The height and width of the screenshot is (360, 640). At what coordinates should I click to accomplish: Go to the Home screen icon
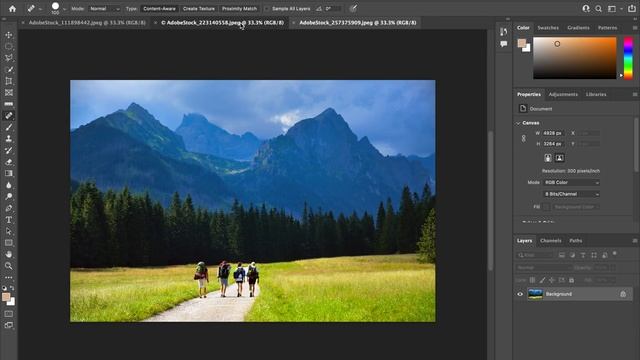coord(12,9)
